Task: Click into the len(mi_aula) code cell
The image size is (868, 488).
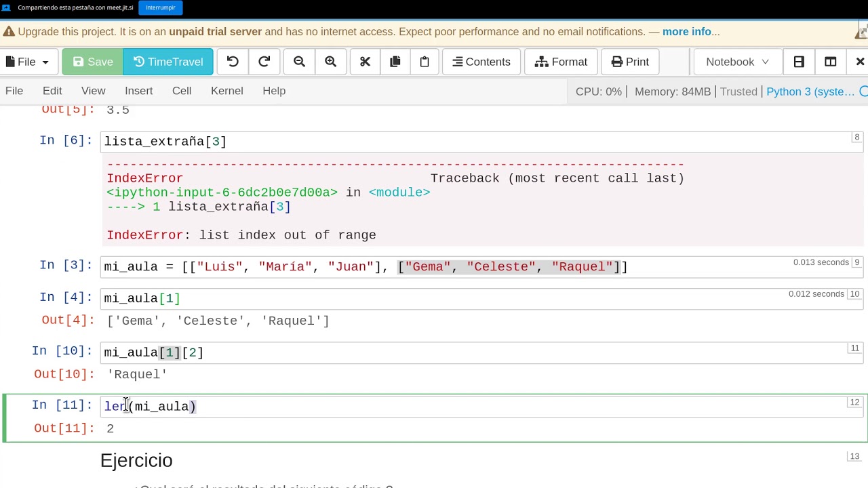Action: point(481,406)
